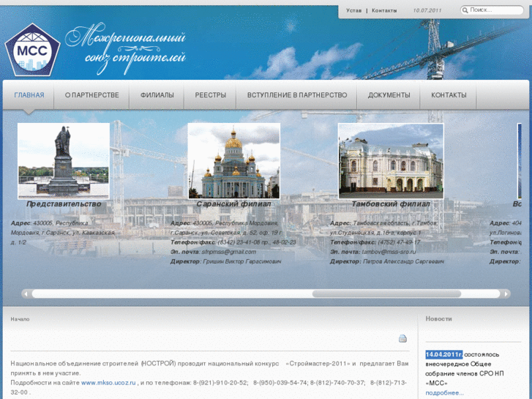Click the printer icon above the article
532x399 pixels.
(x=402, y=338)
